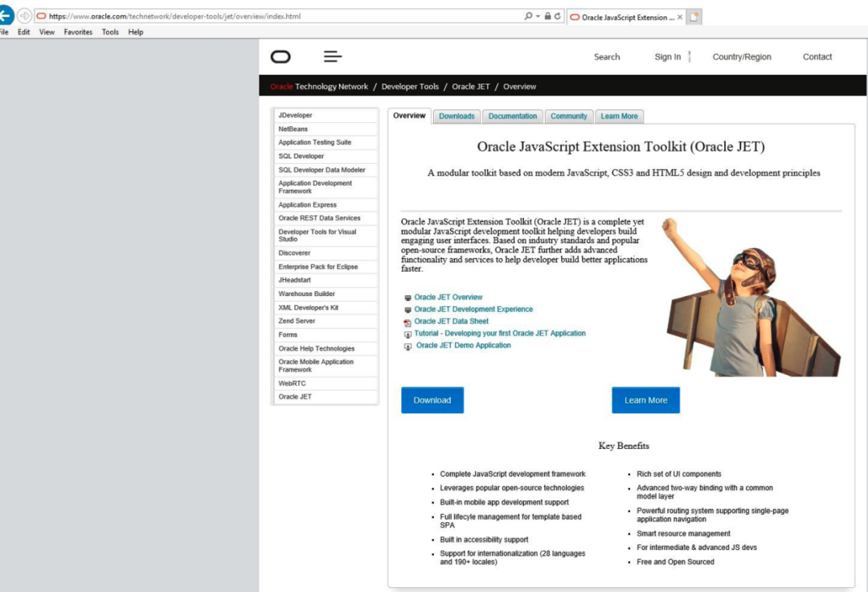Click Search in the page header
Screen dimensions: 868x592
tap(607, 57)
